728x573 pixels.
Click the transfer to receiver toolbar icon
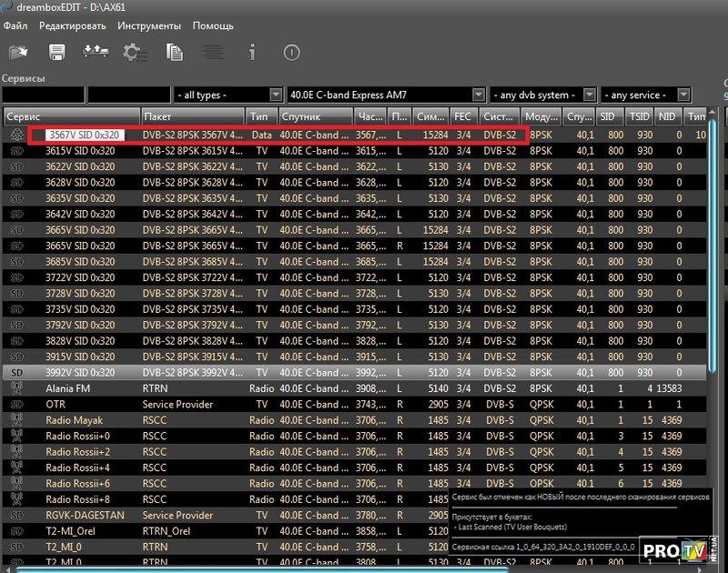(96, 54)
